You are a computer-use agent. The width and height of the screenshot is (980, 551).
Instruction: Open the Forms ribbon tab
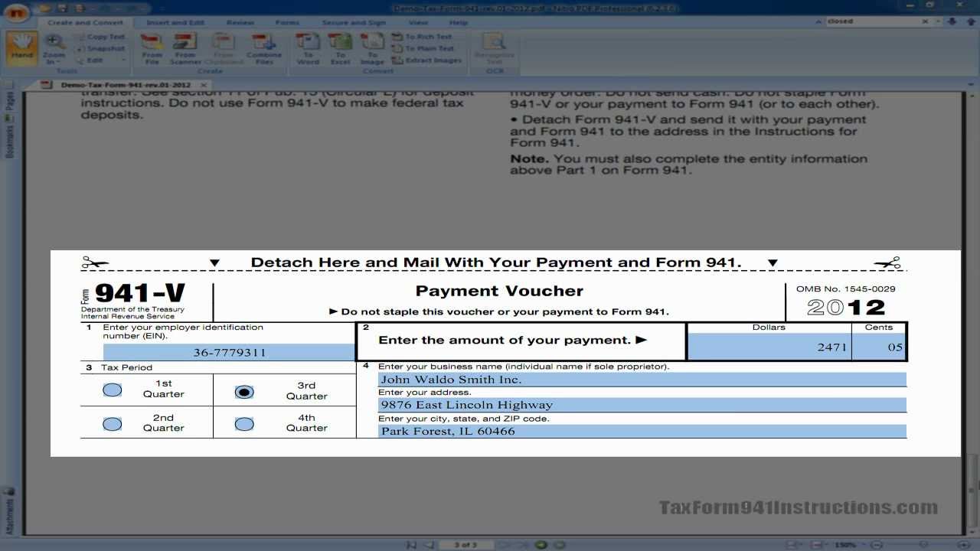point(287,23)
